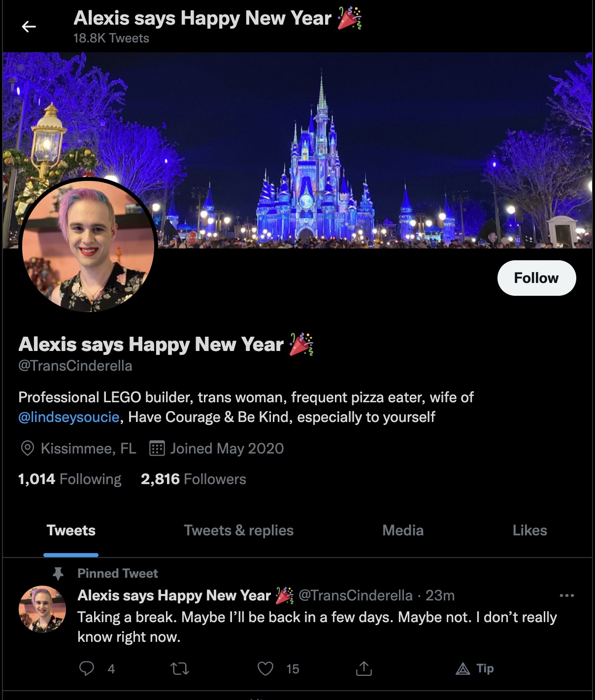Switch to Tweets & replies tab
The image size is (595, 700).
239,530
